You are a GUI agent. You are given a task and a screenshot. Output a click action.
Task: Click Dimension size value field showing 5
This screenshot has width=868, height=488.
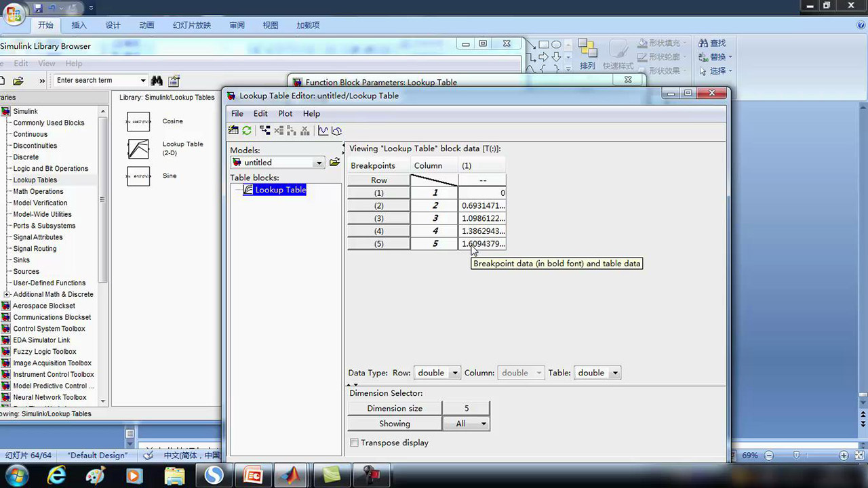click(466, 408)
